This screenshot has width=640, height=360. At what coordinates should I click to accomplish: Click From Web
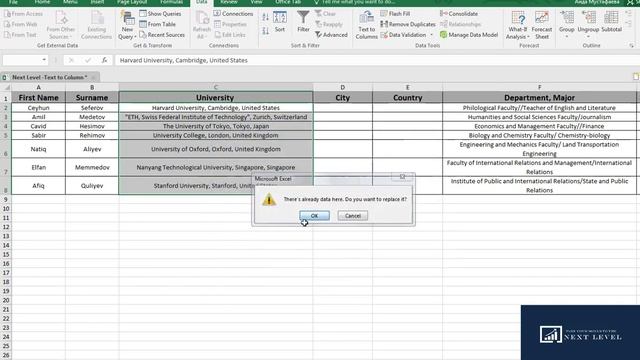click(x=20, y=24)
